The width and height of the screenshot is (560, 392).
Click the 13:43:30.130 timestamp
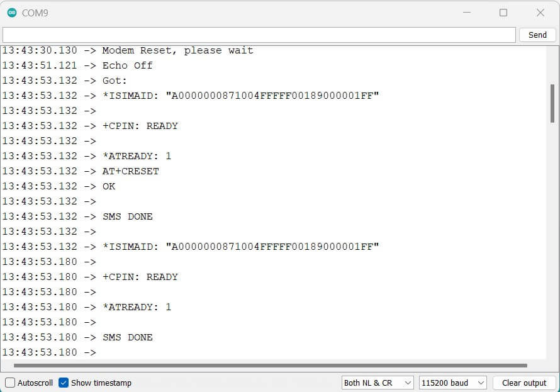pos(40,50)
